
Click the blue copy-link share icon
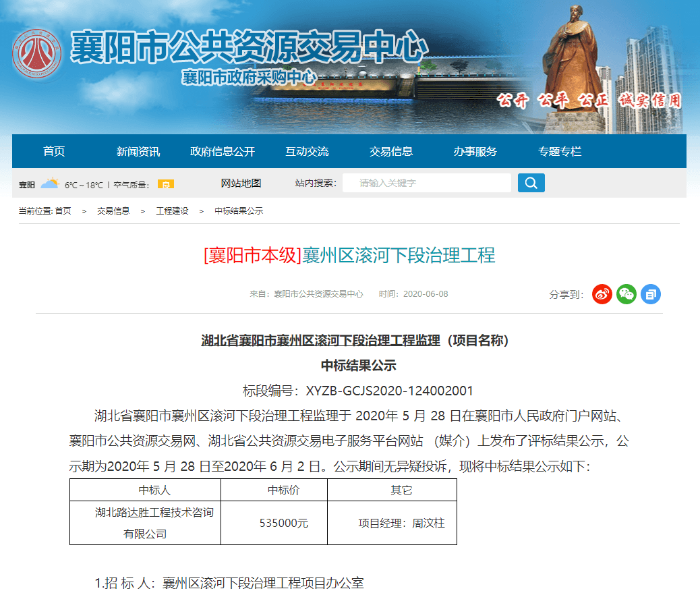(x=651, y=294)
